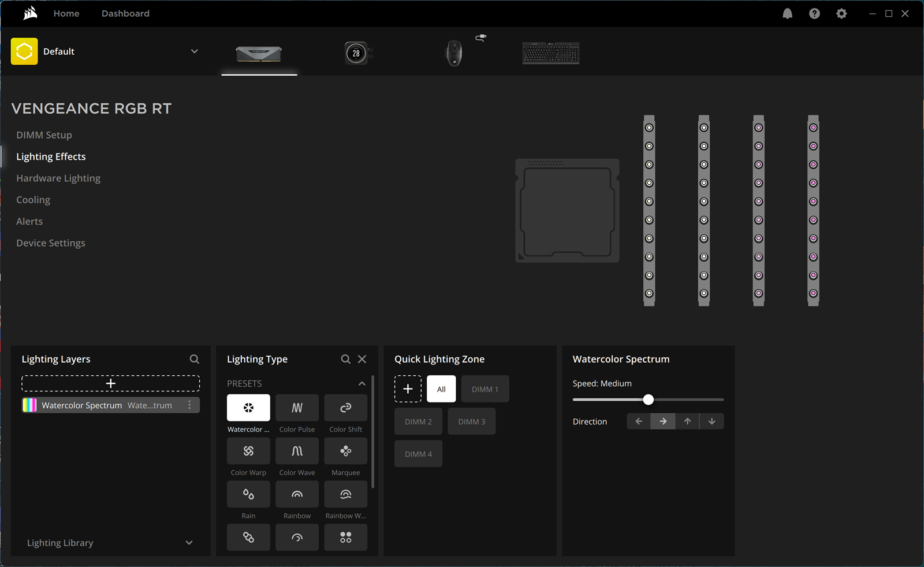This screenshot has width=924, height=567.
Task: Apply the Rainbow lighting preset
Action: (x=297, y=494)
